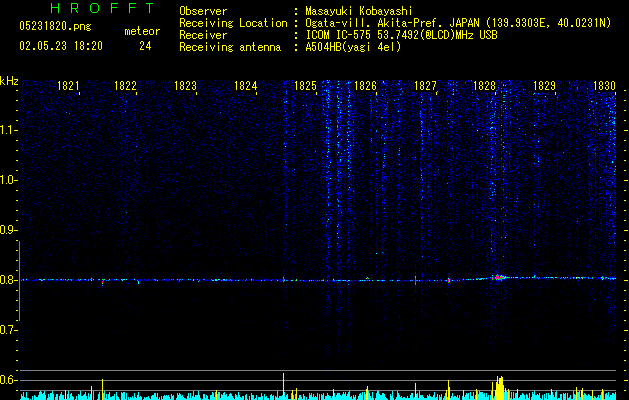
Task: Click the 1827 time marker
Action: point(425,86)
